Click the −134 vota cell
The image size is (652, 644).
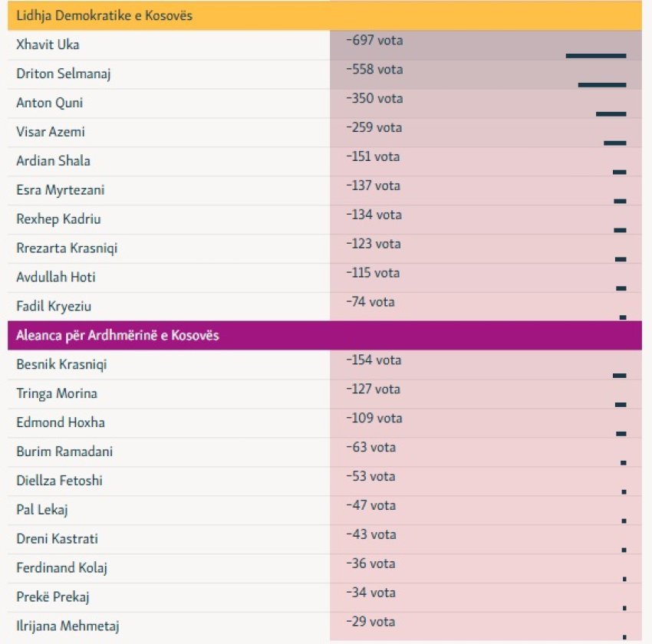[374, 215]
